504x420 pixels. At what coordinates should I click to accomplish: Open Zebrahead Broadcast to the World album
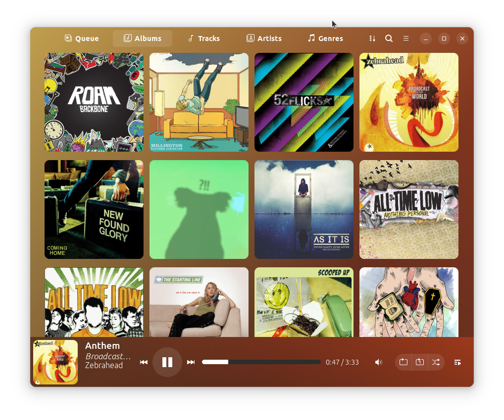tap(409, 102)
